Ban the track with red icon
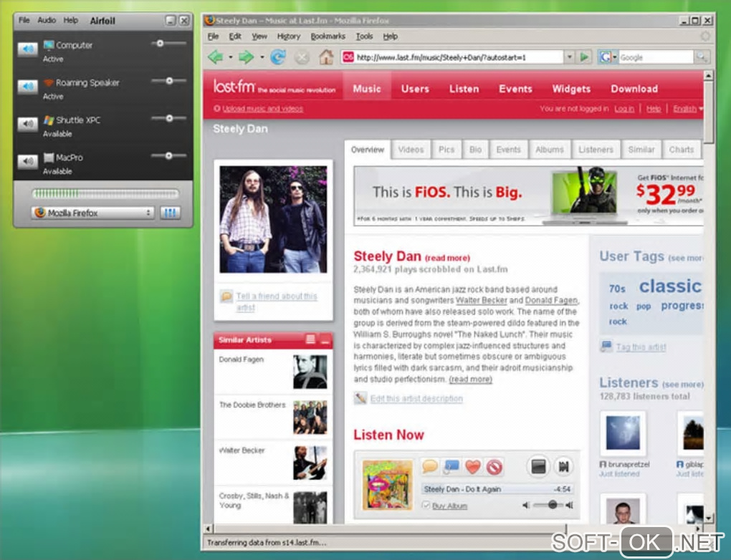731x560 pixels. click(494, 466)
